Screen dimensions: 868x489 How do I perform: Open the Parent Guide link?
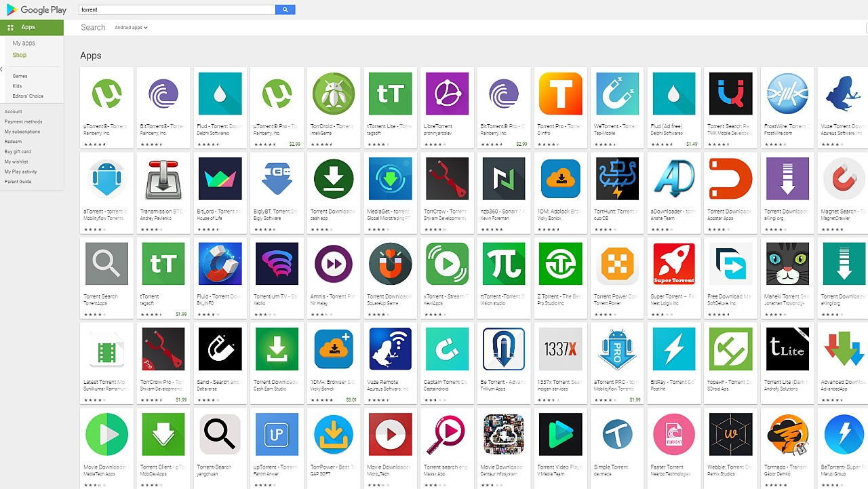coord(18,182)
